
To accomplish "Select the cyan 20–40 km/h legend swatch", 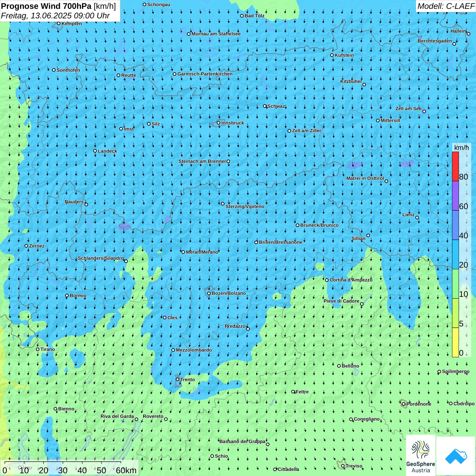I will point(455,255).
